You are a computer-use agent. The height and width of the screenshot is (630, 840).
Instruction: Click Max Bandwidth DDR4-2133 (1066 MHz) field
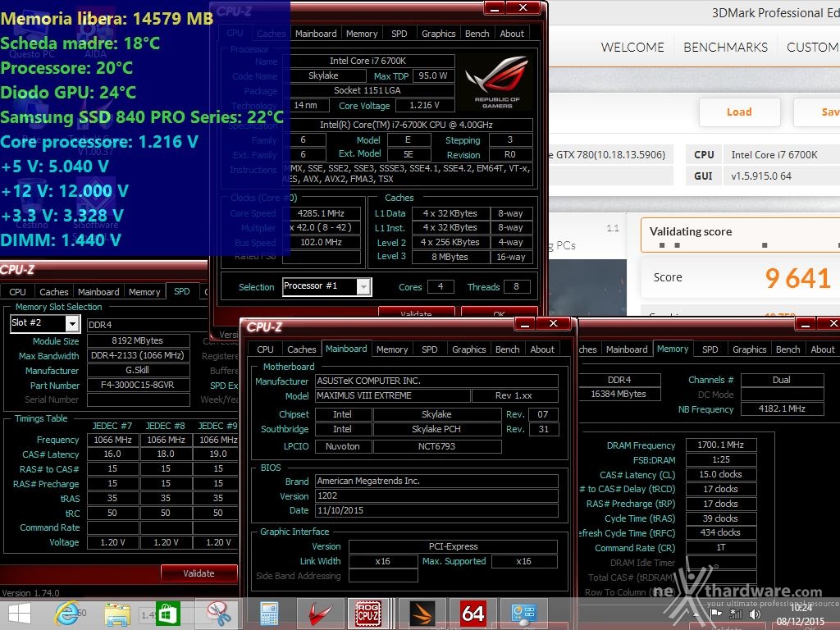138,356
